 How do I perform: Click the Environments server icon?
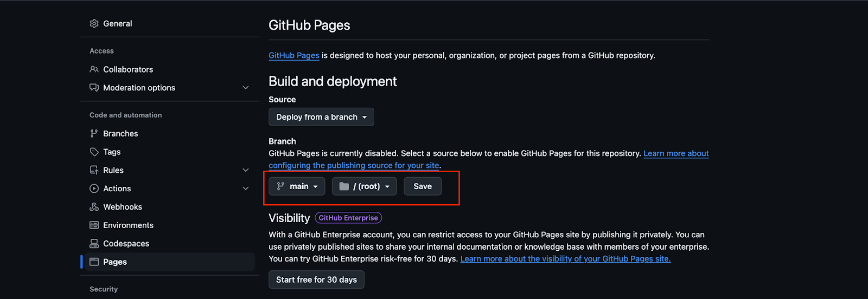(x=94, y=225)
